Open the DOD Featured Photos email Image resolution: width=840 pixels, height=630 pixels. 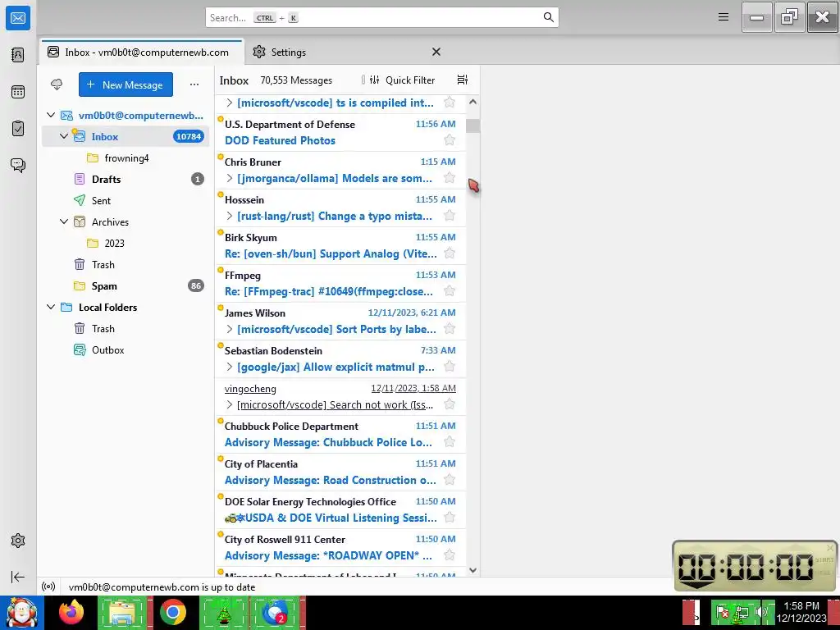tap(340, 132)
